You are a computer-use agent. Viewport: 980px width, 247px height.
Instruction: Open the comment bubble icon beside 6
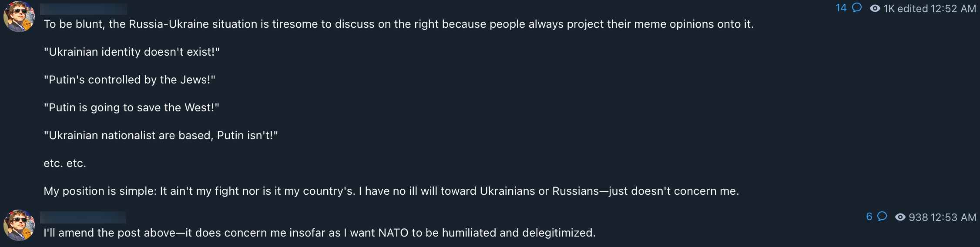click(x=882, y=217)
